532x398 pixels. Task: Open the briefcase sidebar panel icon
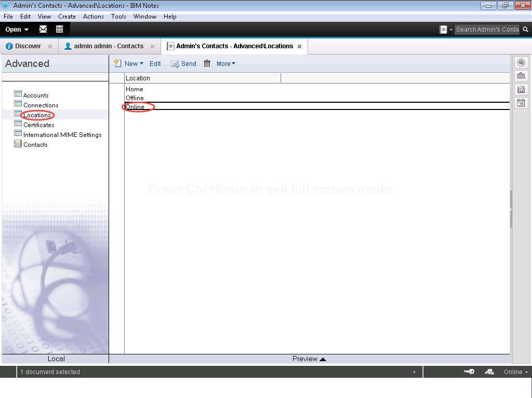pyautogui.click(x=521, y=76)
